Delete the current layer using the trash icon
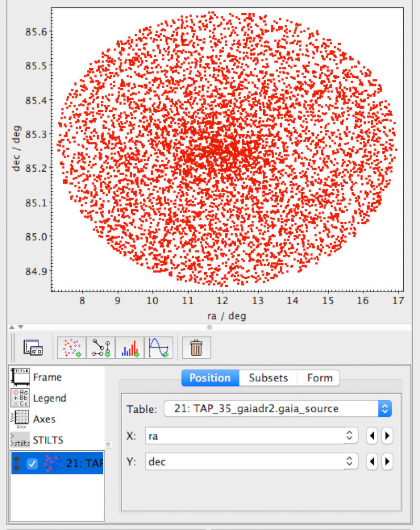Screen dimensions: 420x530 [196, 347]
